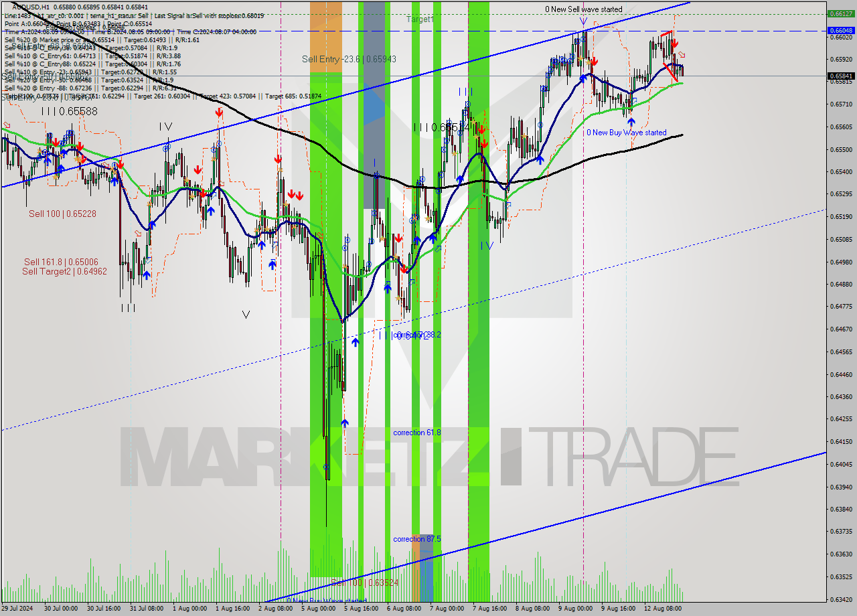This screenshot has width=857, height=616.
Task: Click price axis value 0.64045
Action: [840, 464]
